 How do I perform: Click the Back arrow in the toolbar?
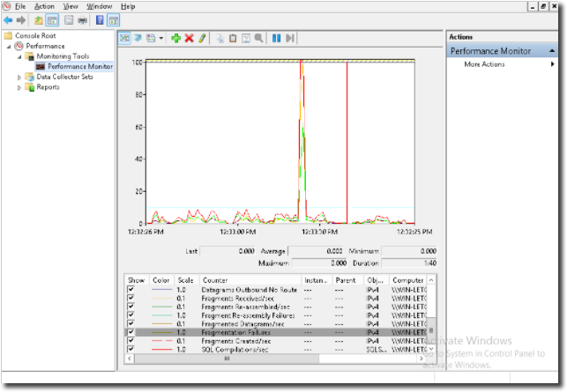tap(8, 20)
